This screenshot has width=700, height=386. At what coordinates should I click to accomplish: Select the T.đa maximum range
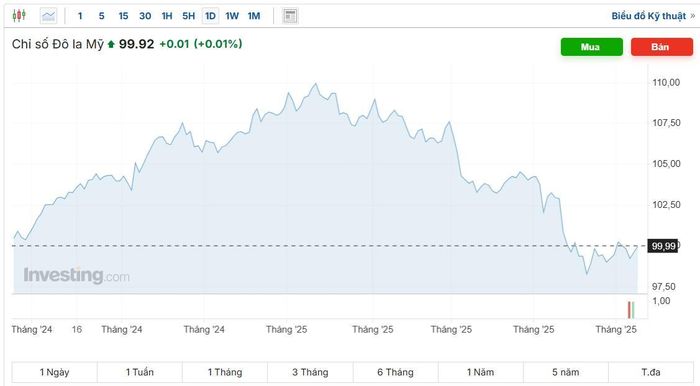(651, 372)
